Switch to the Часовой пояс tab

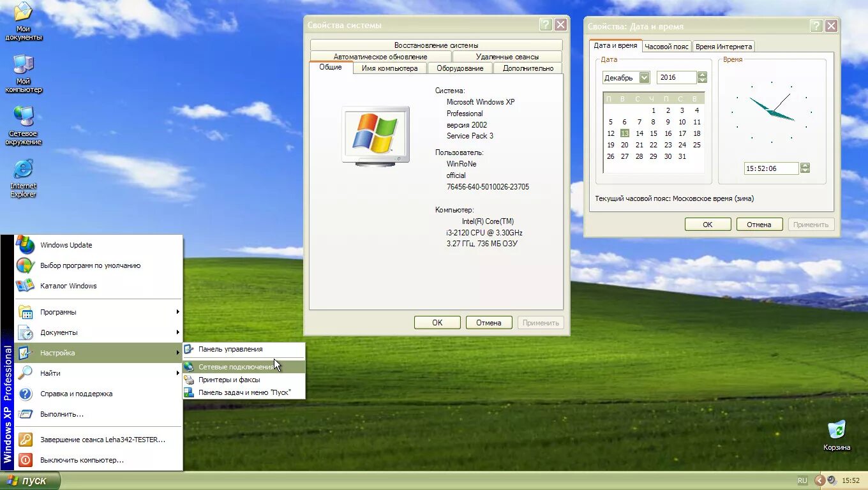coord(666,47)
